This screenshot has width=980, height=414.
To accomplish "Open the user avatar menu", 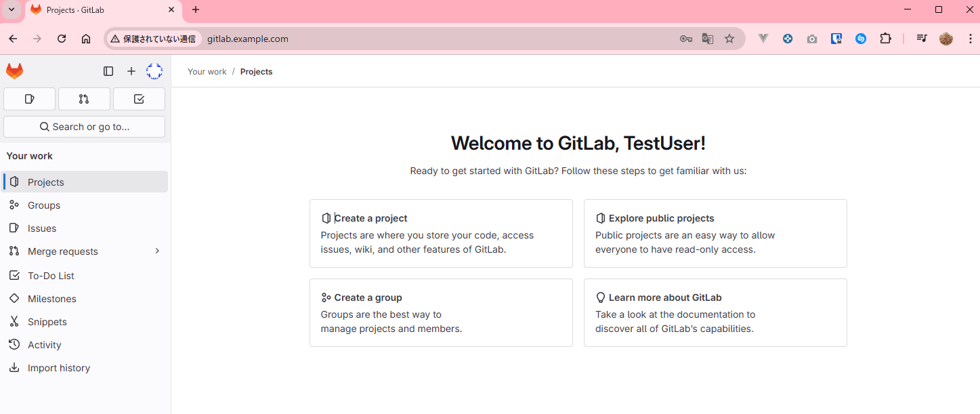I will coord(154,71).
